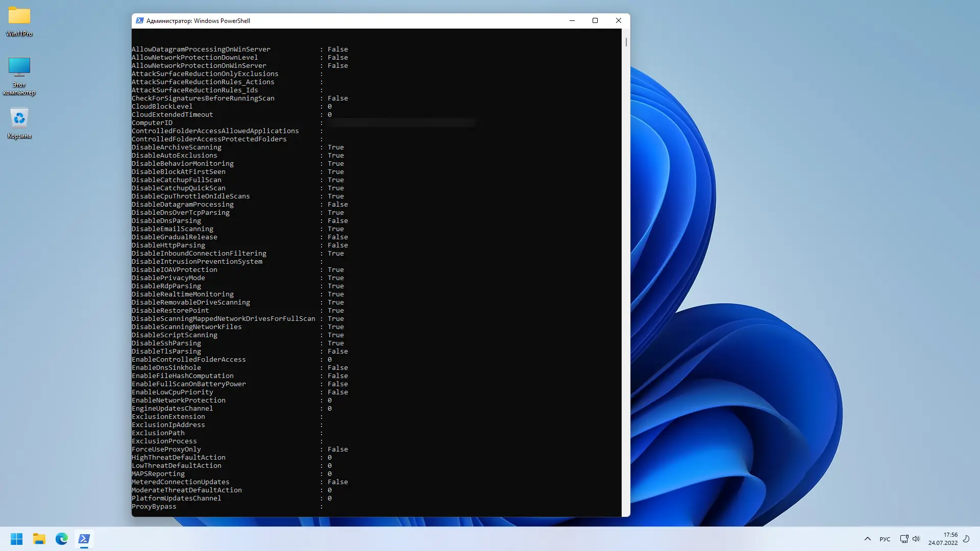Launch File Explorer from the taskbar
Viewport: 980px width, 551px height.
click(39, 539)
